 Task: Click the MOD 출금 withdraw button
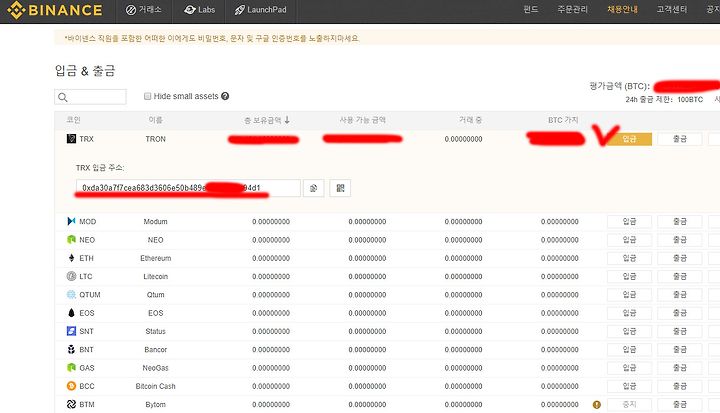pyautogui.click(x=680, y=221)
